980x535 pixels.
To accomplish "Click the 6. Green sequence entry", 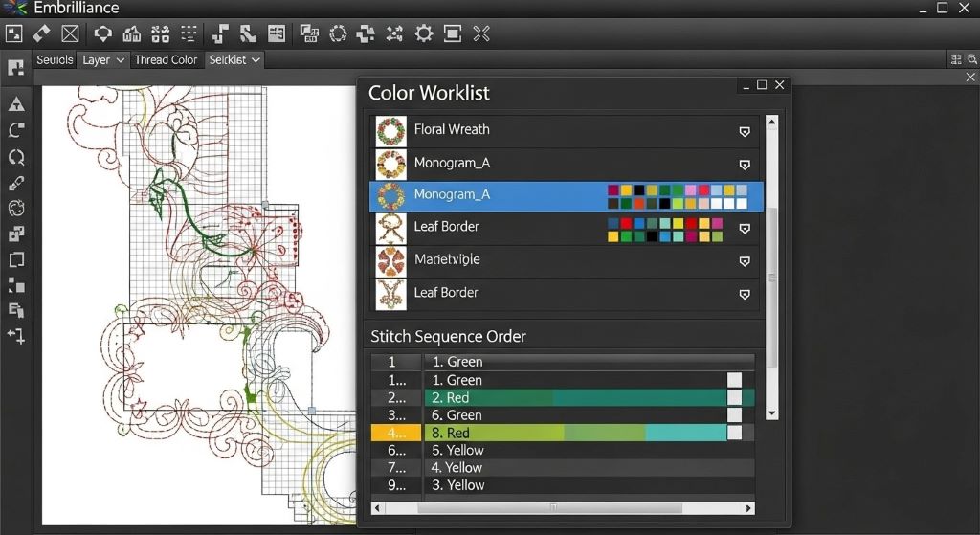I will click(457, 415).
